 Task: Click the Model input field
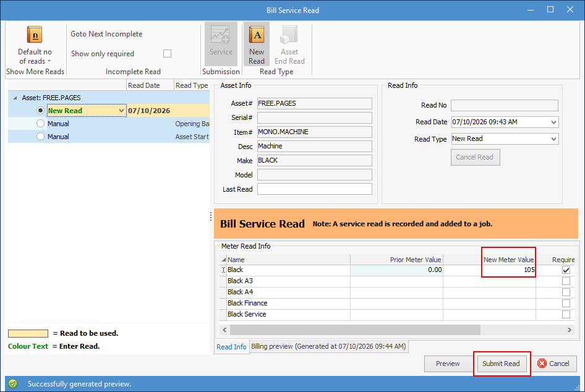[315, 175]
